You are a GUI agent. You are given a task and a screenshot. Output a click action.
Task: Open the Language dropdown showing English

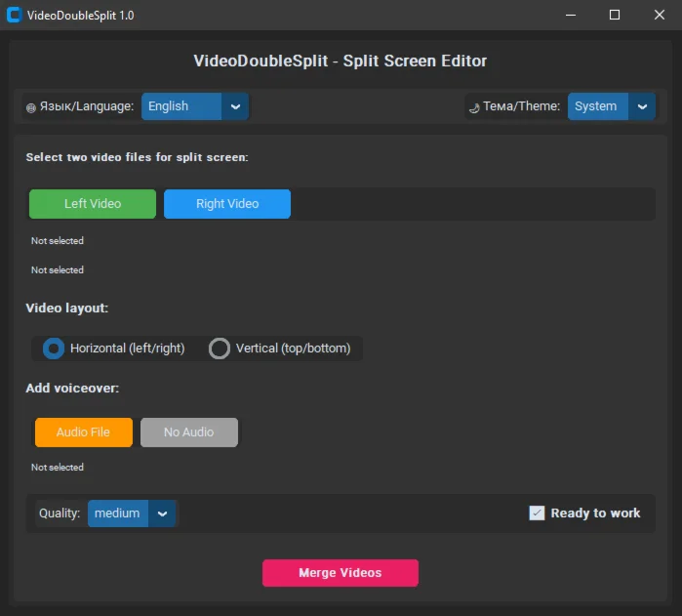click(x=195, y=106)
